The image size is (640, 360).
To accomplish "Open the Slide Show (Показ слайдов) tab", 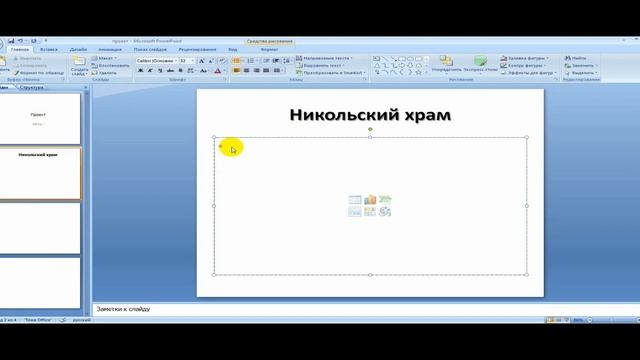I will pos(150,49).
